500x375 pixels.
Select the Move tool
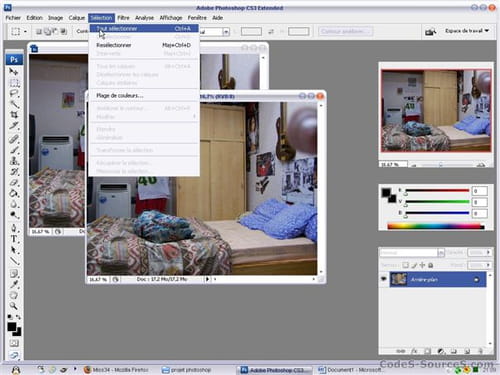(14, 72)
